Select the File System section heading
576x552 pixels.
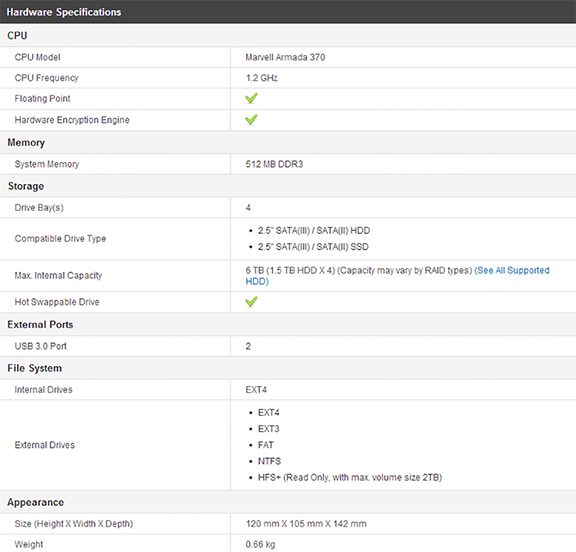pyautogui.click(x=35, y=368)
